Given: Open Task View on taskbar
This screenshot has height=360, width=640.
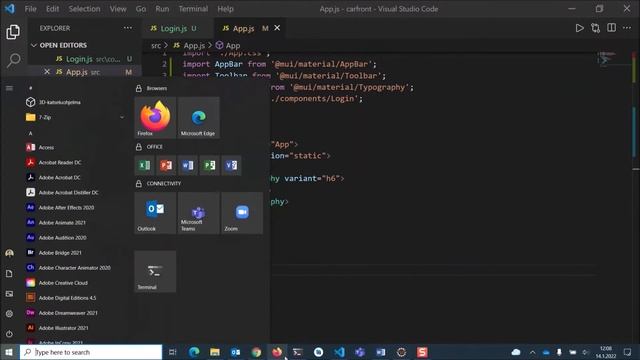Looking at the screenshot, I should point(173,352).
